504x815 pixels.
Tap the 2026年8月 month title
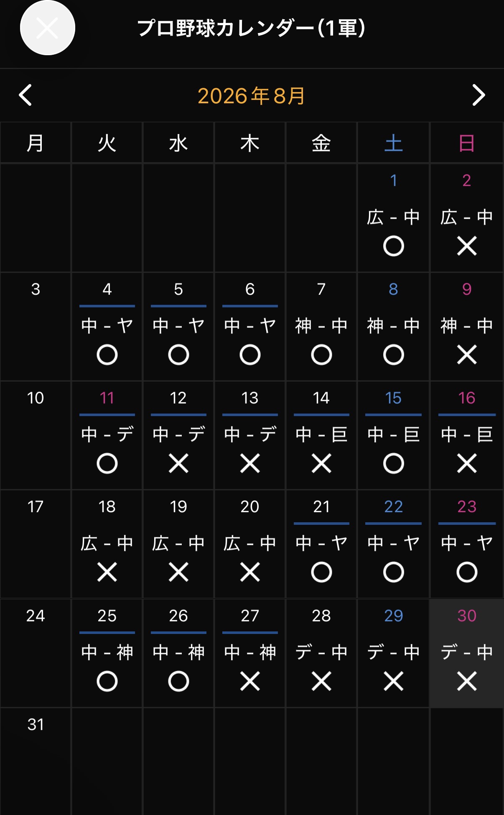[251, 96]
